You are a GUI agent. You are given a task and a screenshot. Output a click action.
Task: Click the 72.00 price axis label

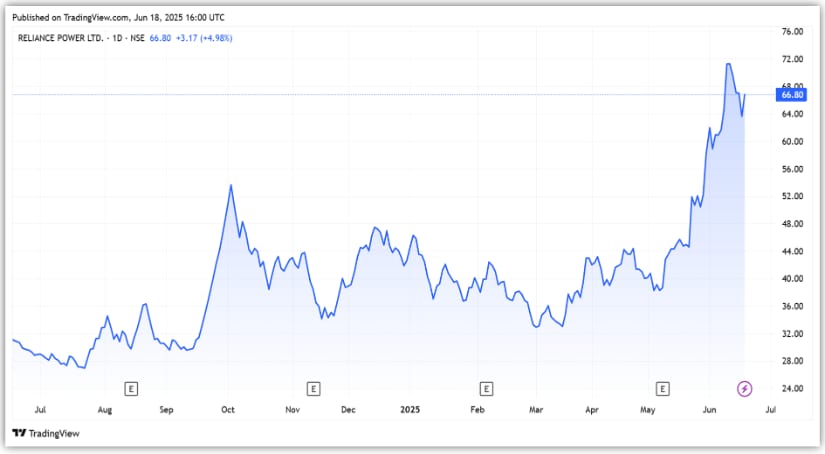click(792, 59)
